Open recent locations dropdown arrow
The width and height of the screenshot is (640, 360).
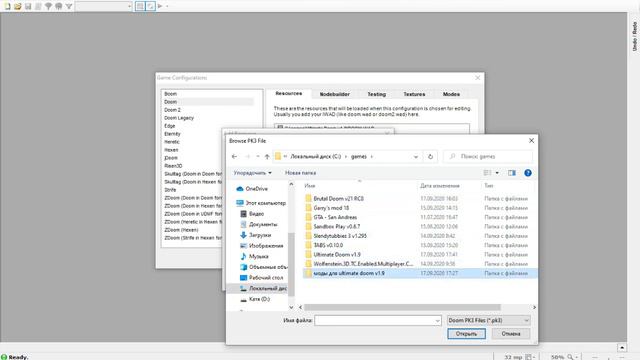pyautogui.click(x=258, y=156)
